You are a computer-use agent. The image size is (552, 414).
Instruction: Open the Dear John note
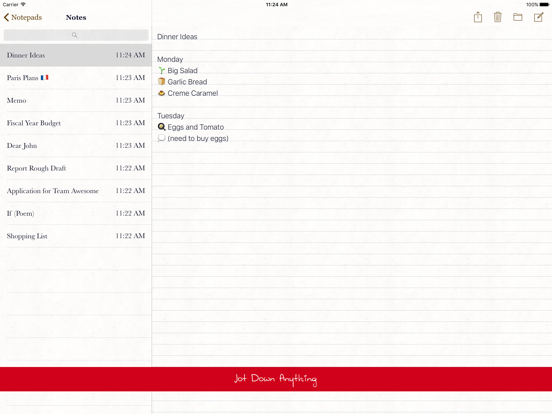tap(76, 145)
